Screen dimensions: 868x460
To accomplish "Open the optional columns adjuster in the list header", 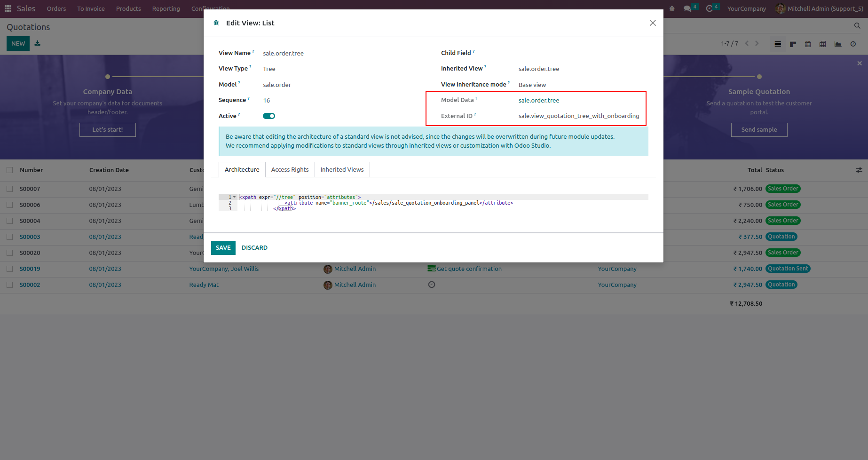I will (x=859, y=170).
